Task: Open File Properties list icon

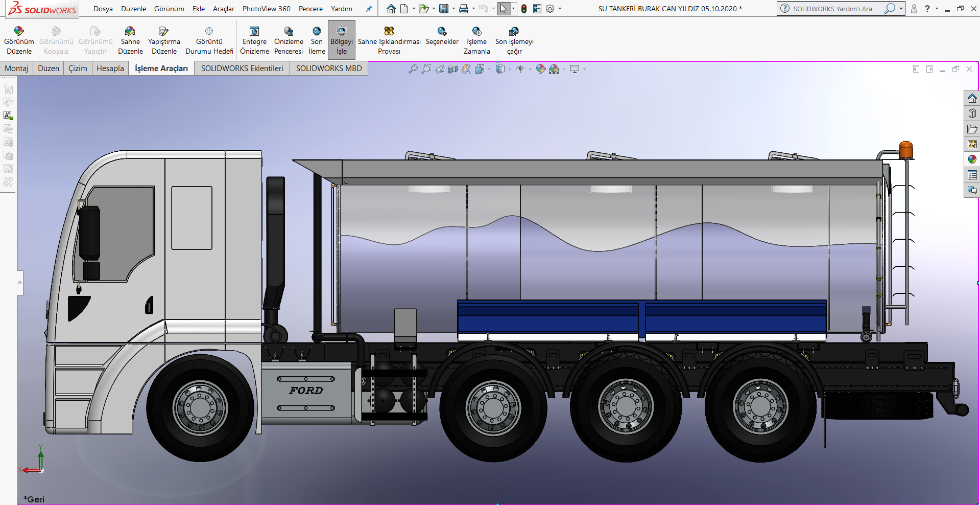Action: point(537,9)
